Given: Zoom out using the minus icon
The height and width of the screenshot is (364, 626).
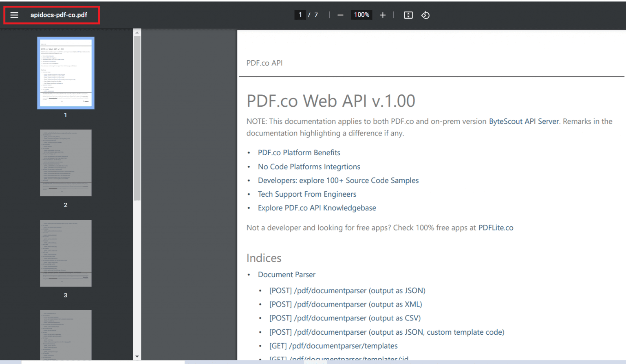Looking at the screenshot, I should (340, 15).
